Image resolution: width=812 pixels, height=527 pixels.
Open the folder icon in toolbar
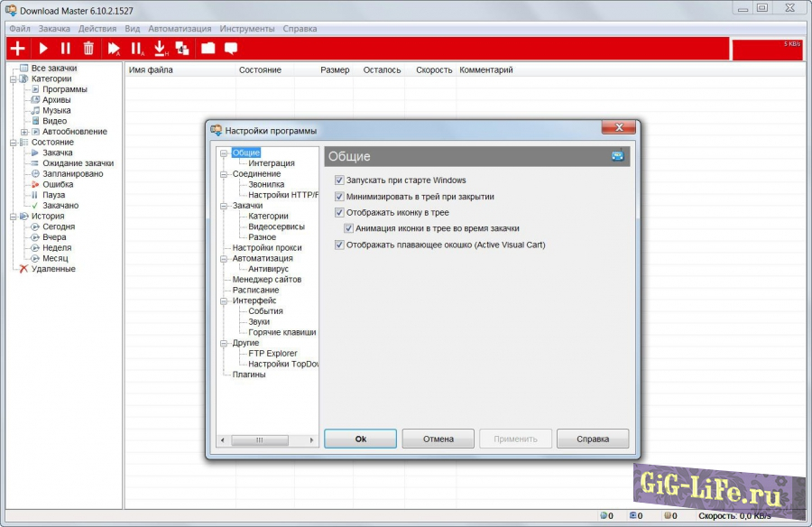pyautogui.click(x=208, y=49)
